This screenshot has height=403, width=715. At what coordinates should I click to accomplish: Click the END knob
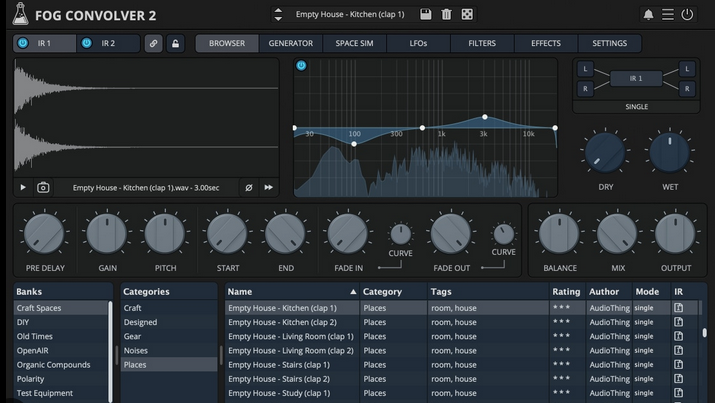(285, 233)
